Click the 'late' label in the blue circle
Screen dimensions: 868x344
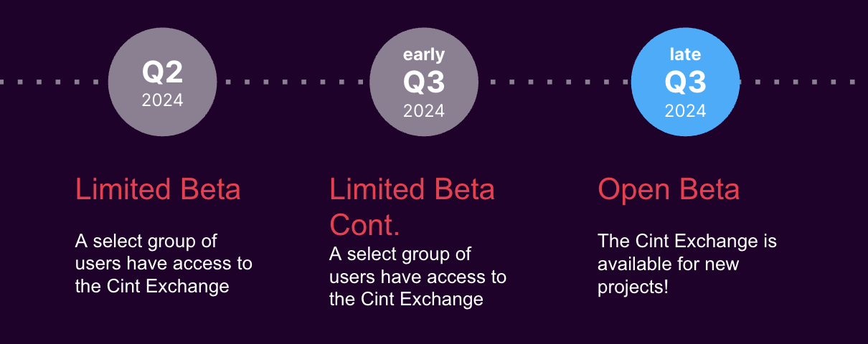tap(685, 54)
